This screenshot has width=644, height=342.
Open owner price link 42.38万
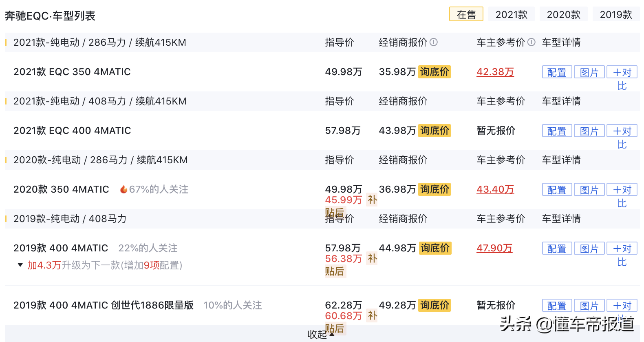(x=495, y=72)
